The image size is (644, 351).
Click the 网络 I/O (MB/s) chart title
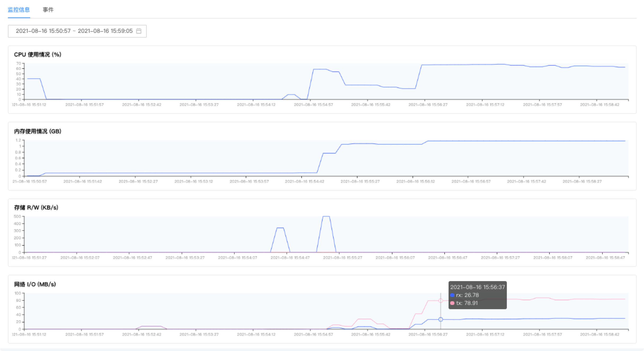[35, 284]
